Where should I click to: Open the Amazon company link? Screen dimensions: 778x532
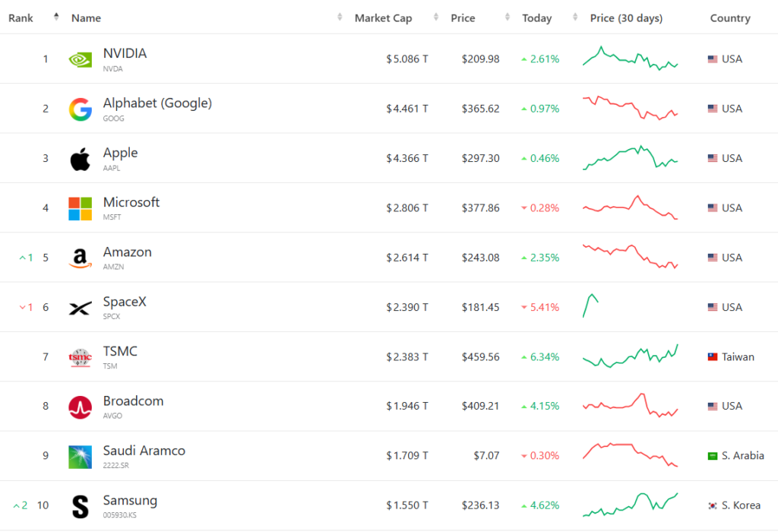(127, 252)
